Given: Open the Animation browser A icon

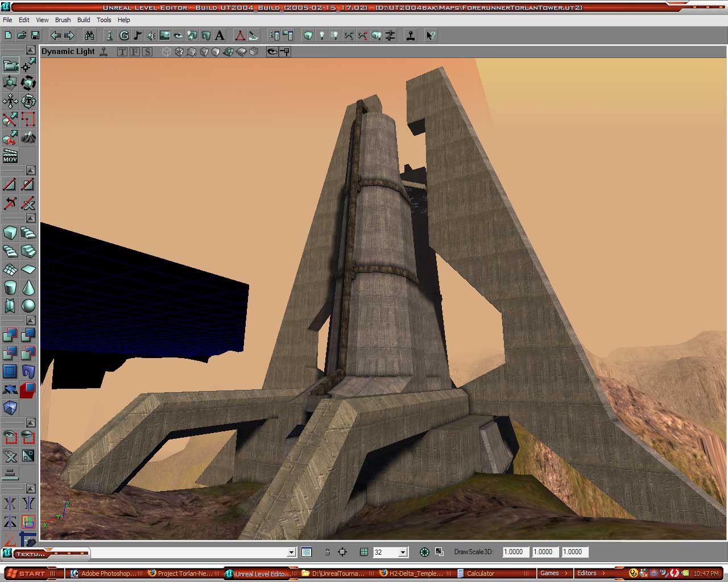Looking at the screenshot, I should pos(220,35).
